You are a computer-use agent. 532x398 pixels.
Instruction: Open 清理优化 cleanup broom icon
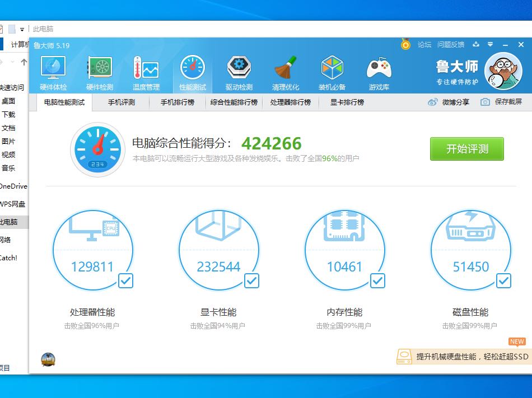click(x=286, y=68)
